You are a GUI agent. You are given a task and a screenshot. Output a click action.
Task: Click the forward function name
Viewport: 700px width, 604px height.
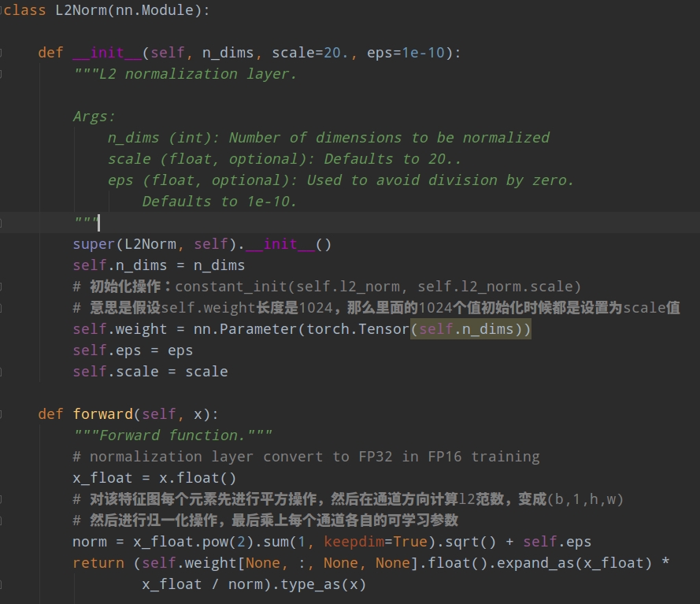(x=102, y=414)
